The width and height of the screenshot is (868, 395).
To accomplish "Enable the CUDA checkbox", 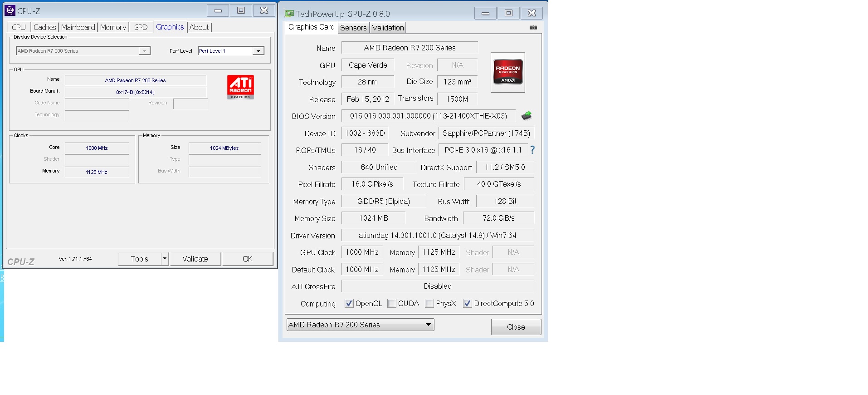I will coord(392,303).
